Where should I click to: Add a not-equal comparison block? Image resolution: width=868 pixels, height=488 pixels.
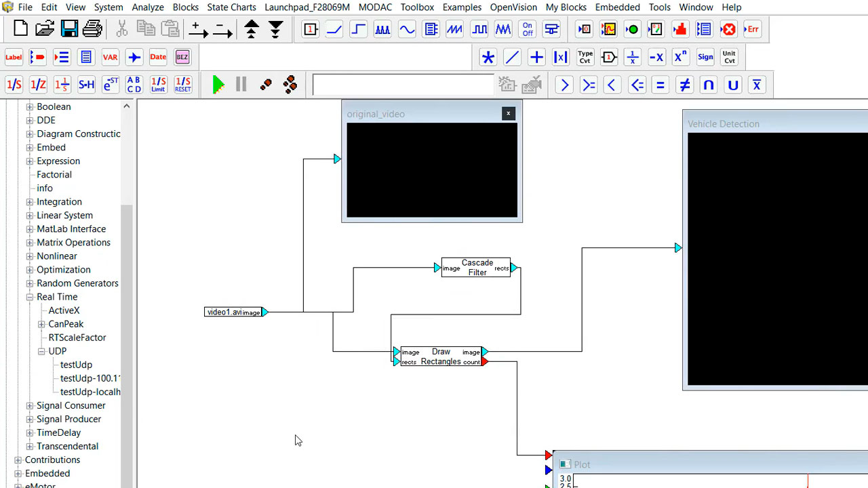(x=685, y=85)
